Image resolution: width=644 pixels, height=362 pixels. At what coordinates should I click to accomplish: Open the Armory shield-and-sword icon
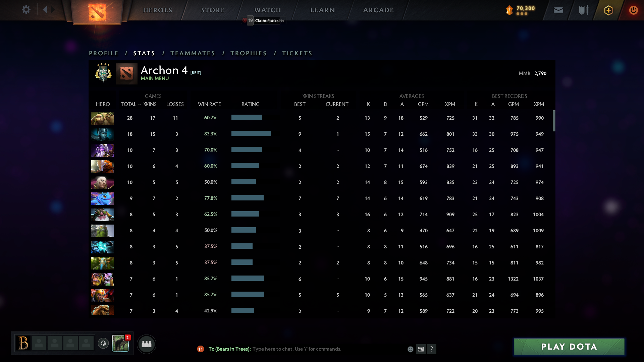pos(583,10)
